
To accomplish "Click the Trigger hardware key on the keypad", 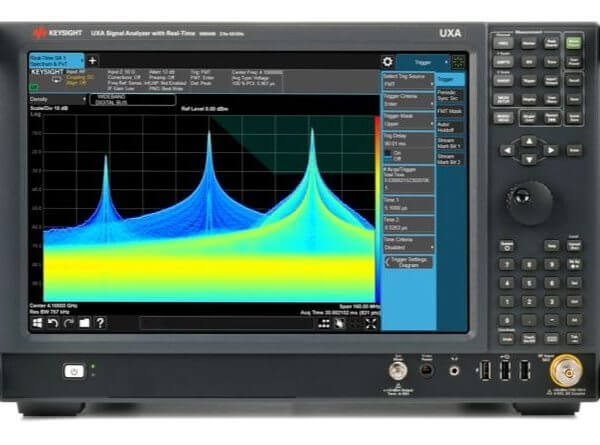I will [529, 81].
